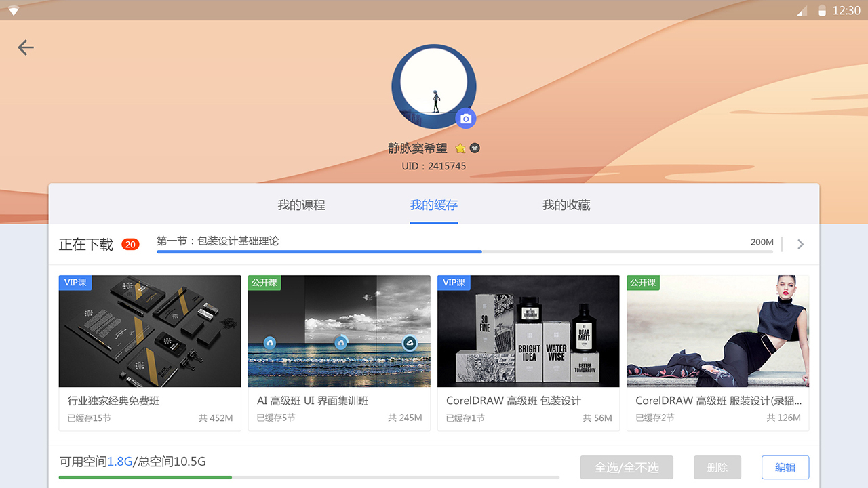Screen dimensions: 868x488
Task: Click the 可用空间1.8G/总空间10.5G text
Action: coord(133,462)
